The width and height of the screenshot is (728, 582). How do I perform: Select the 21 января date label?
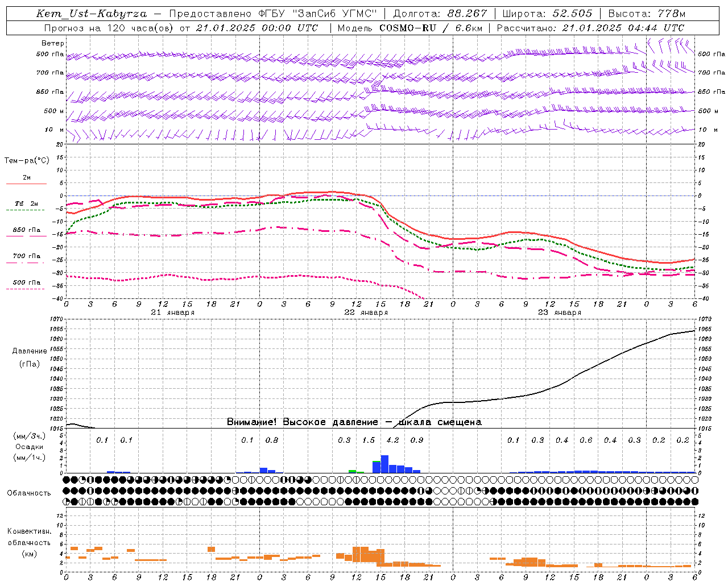pos(173,313)
